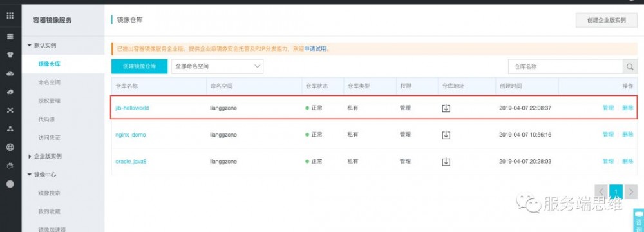Click the 权限 column header
Screen dimensions: 644x232
[406, 86]
